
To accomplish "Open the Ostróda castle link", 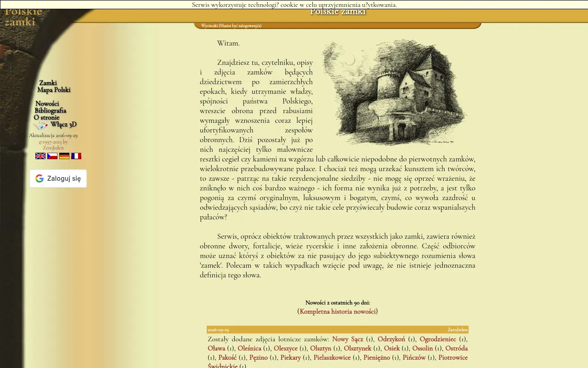I will [457, 348].
